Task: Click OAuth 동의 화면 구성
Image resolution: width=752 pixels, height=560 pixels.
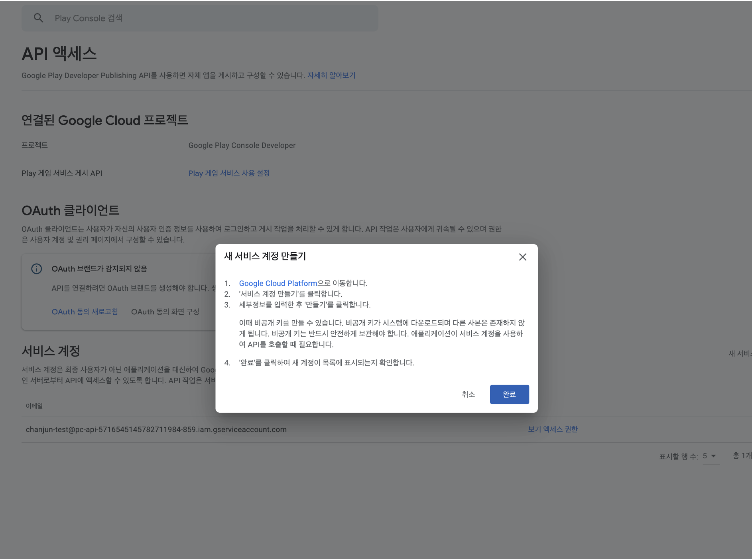Action: tap(165, 312)
